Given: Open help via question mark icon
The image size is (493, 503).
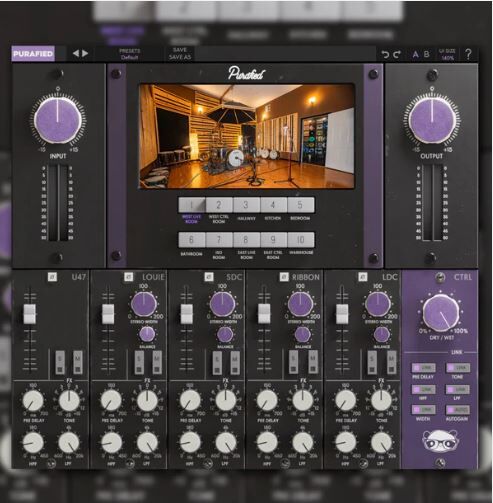Looking at the screenshot, I should (x=468, y=54).
